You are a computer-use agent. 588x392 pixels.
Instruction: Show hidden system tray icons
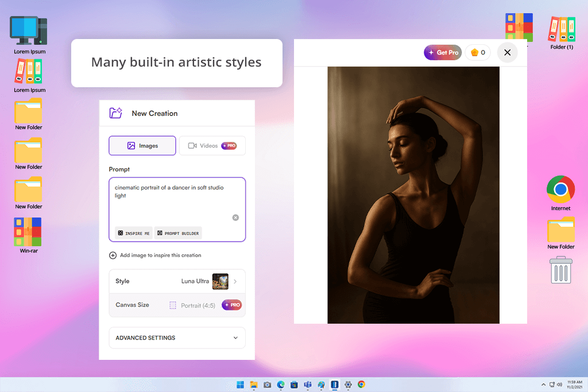coord(543,385)
